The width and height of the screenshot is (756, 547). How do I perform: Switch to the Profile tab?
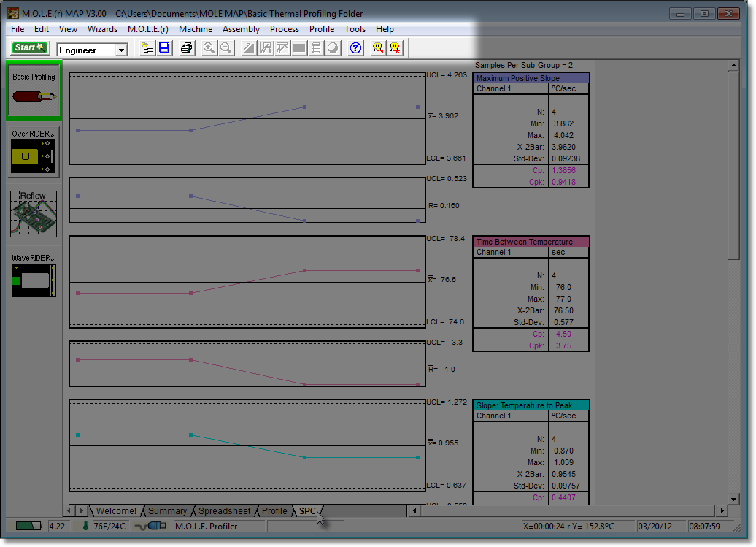(x=274, y=510)
